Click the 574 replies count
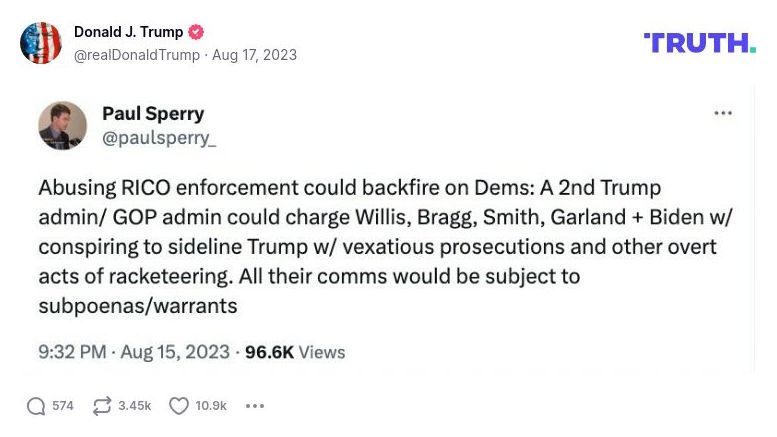The height and width of the screenshot is (437, 777). pyautogui.click(x=63, y=406)
